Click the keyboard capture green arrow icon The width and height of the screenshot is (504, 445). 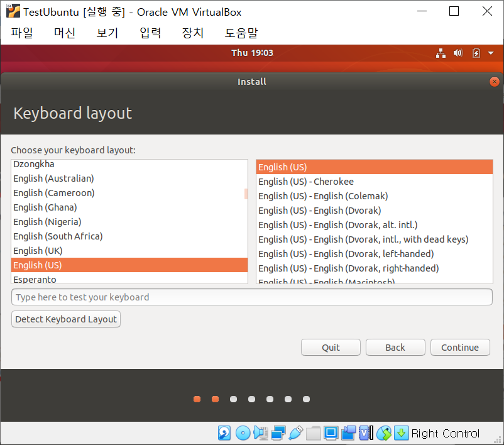[401, 433]
